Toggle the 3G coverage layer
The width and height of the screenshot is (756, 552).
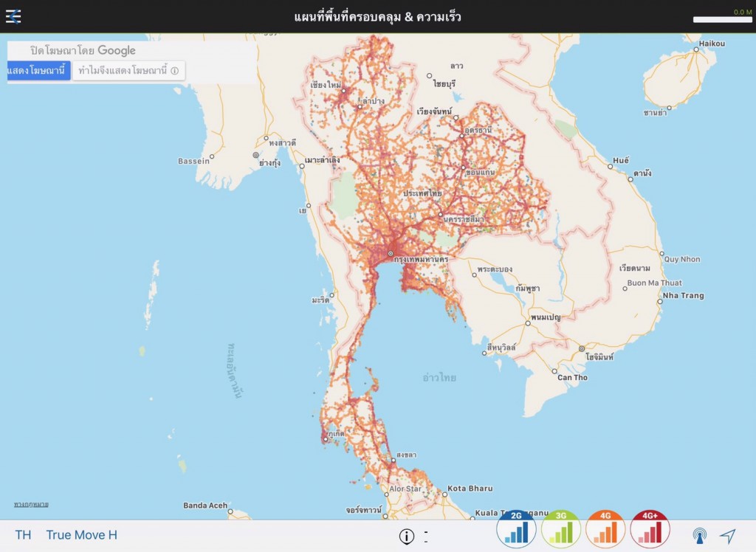click(x=560, y=529)
